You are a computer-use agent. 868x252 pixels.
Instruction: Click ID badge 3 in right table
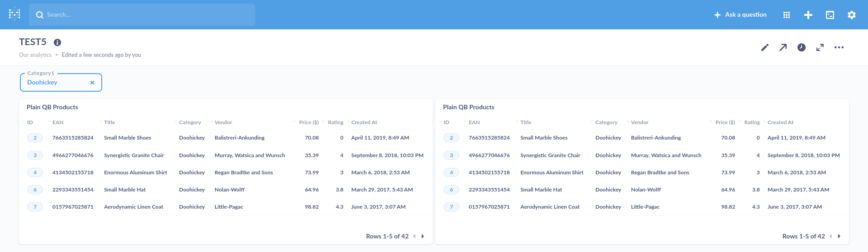tap(451, 155)
